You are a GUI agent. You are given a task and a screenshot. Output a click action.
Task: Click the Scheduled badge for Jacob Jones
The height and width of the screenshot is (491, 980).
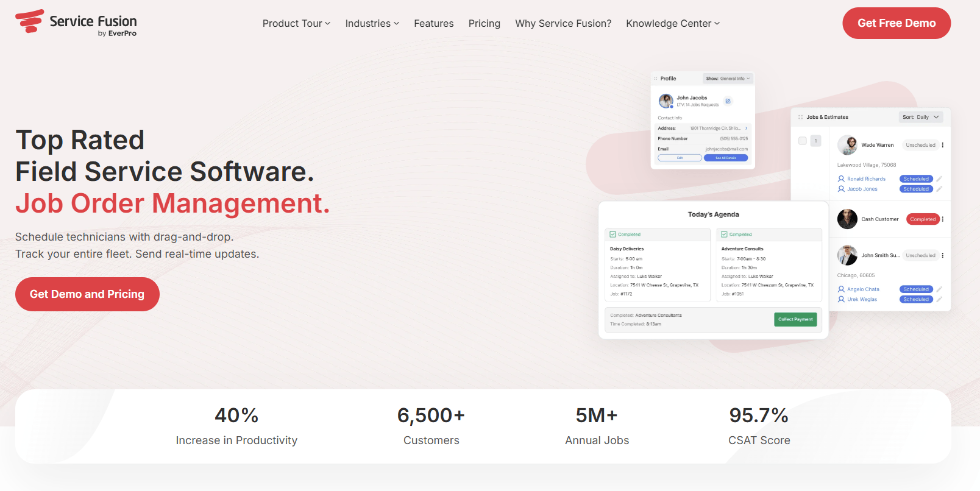coord(916,189)
